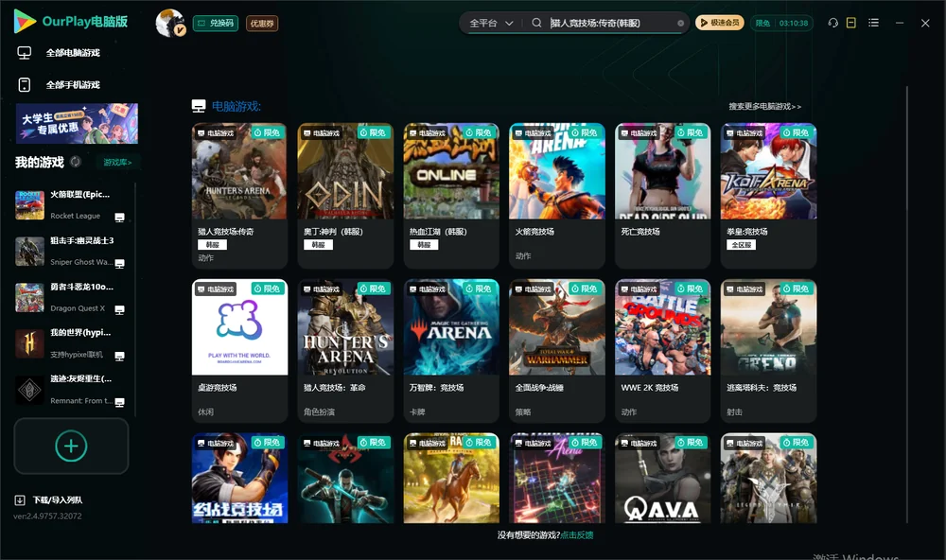
Task: Open the 万智牌: 竞技场 game card
Action: pyautogui.click(x=451, y=351)
